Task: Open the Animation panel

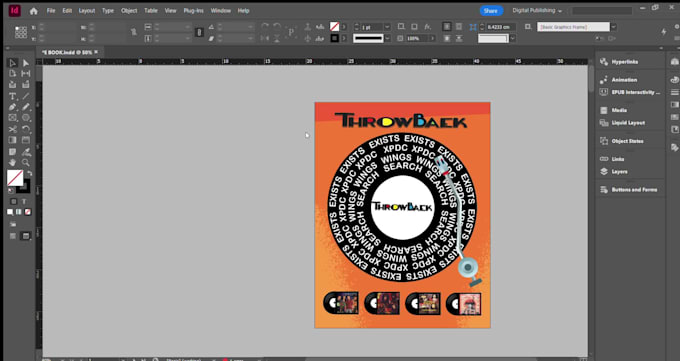Action: click(624, 80)
